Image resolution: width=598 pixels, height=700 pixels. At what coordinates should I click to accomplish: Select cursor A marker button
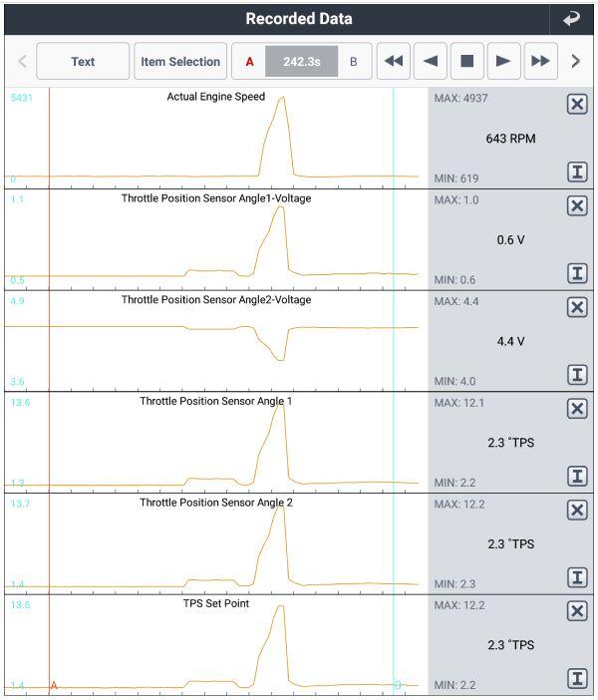249,62
